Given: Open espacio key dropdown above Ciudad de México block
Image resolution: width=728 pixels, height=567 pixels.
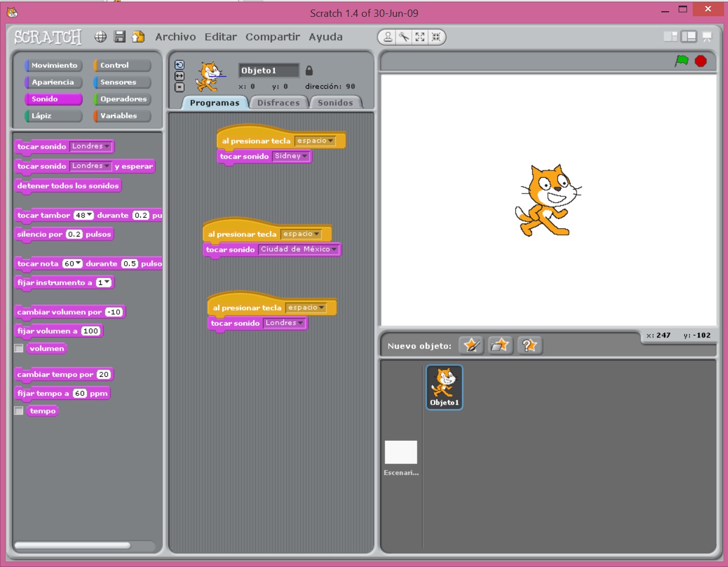Looking at the screenshot, I should tap(301, 234).
